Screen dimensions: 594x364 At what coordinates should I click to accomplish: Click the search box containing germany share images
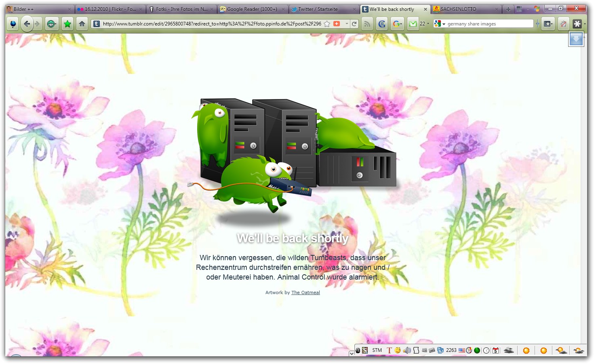[488, 24]
